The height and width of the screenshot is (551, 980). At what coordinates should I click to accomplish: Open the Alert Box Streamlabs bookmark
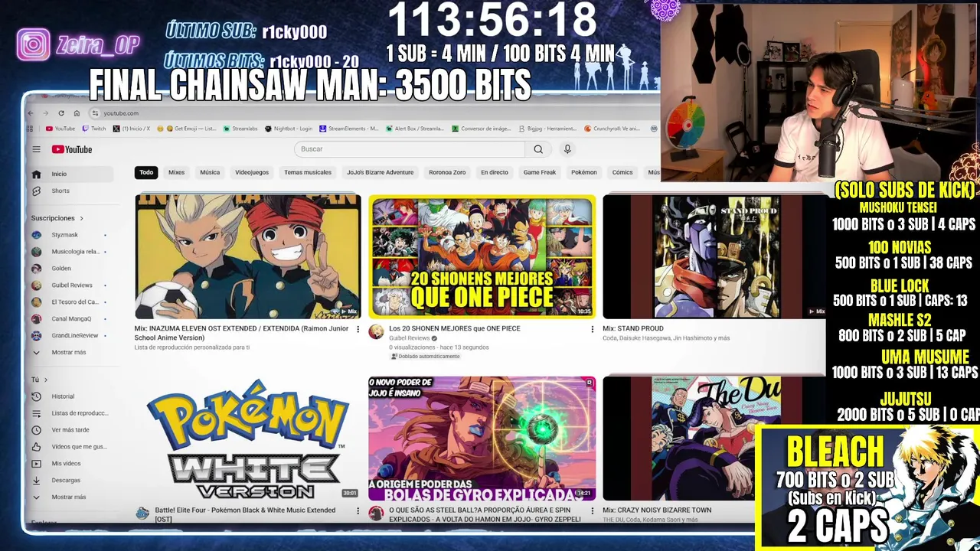click(x=414, y=129)
